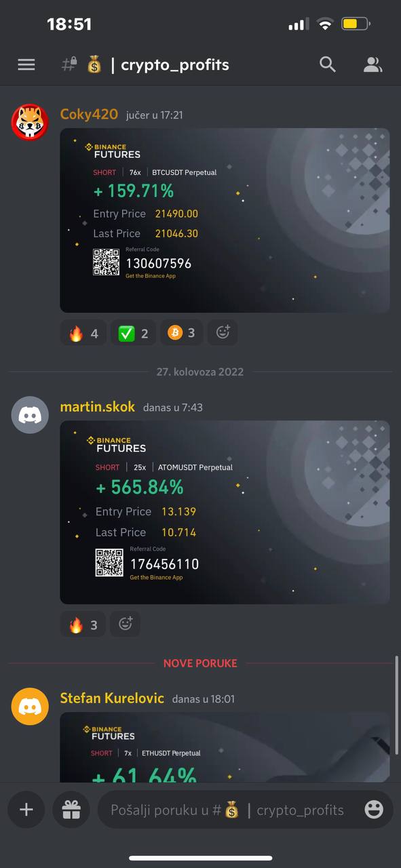The image size is (401, 868).
Task: Open Stefan Kurelovic's orange avatar
Action: [30, 706]
